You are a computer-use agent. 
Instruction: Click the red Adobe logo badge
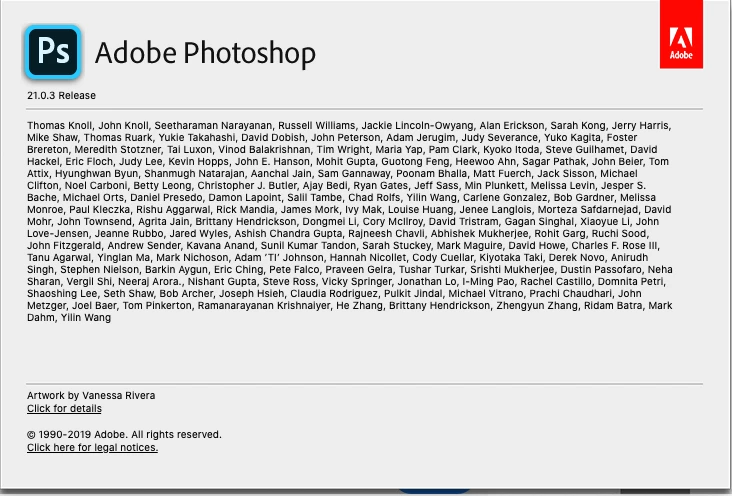681,34
